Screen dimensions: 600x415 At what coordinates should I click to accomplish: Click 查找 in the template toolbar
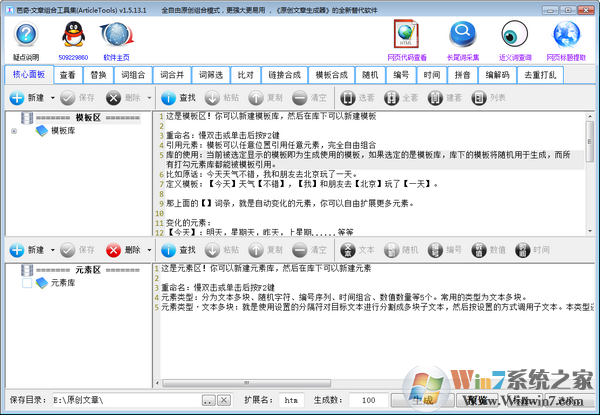(x=178, y=98)
